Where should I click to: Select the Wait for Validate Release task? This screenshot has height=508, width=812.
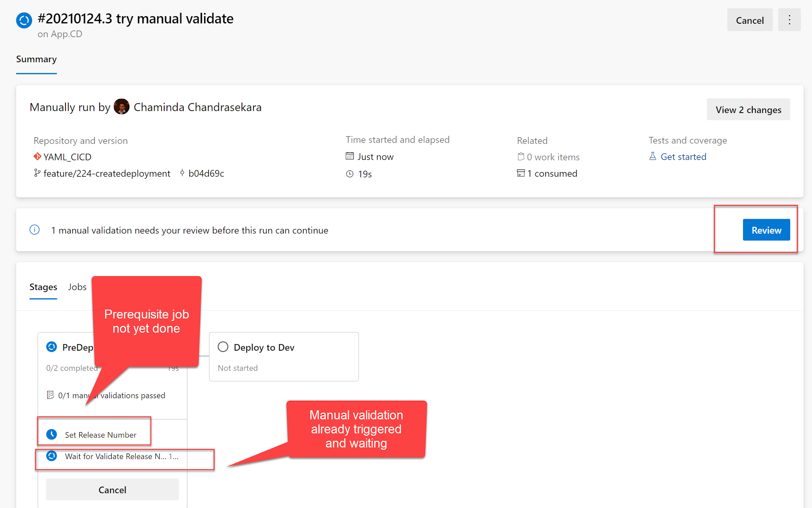click(x=115, y=456)
